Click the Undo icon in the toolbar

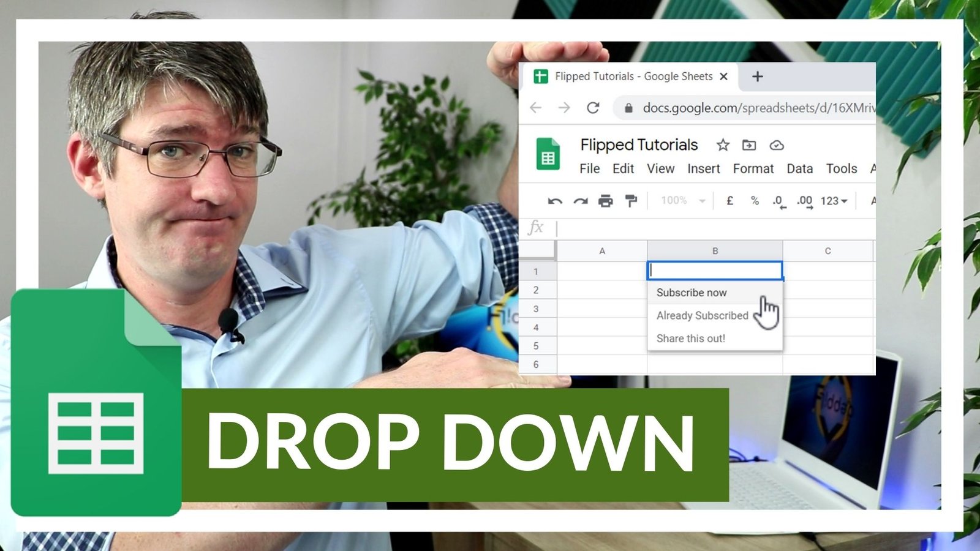pyautogui.click(x=556, y=200)
